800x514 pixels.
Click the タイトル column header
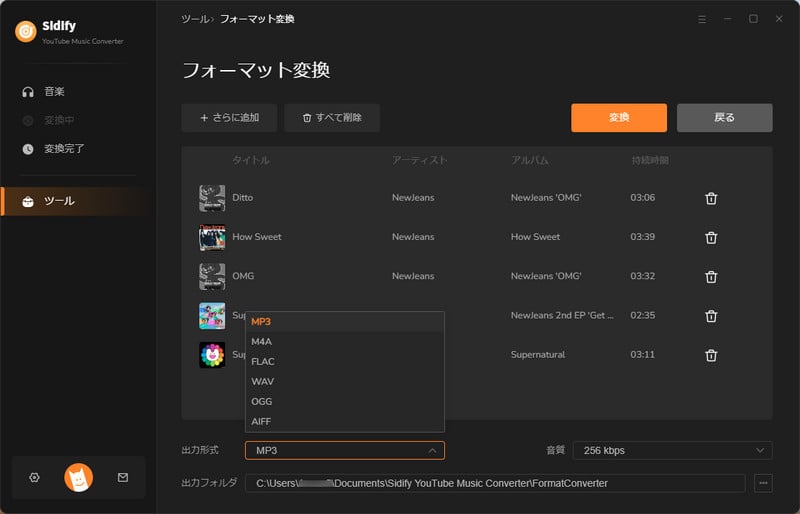(251, 160)
